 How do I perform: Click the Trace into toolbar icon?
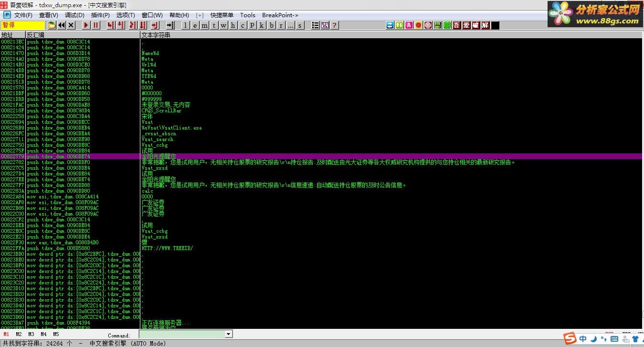tap(133, 25)
